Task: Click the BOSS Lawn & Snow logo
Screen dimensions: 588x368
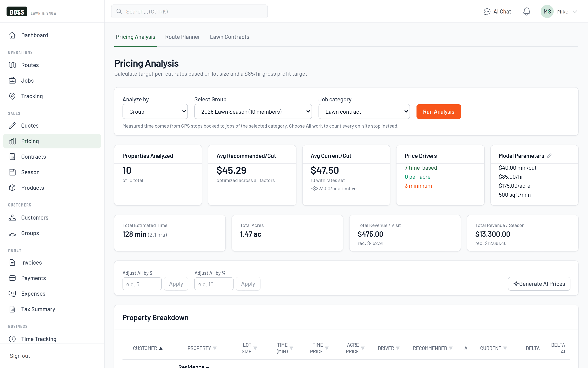Action: (x=31, y=12)
